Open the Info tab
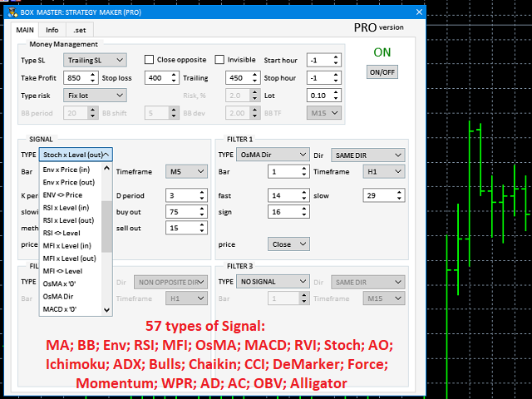This screenshot has width=532, height=399. click(x=52, y=30)
